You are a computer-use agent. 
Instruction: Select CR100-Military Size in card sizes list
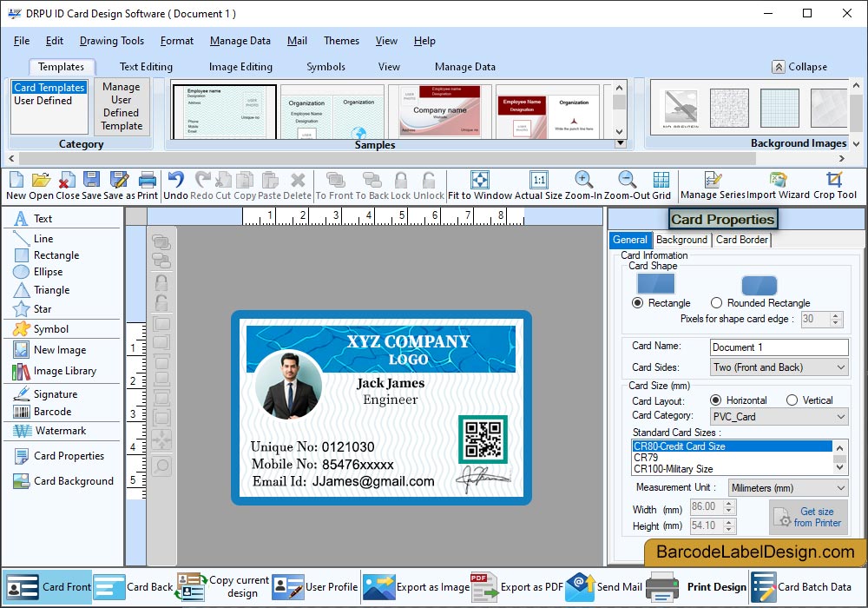[732, 469]
